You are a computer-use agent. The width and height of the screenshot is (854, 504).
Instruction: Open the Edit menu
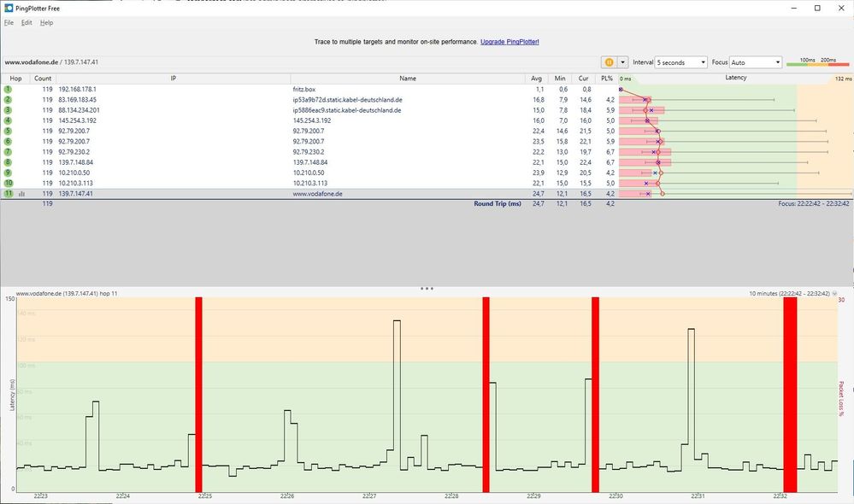tap(27, 23)
